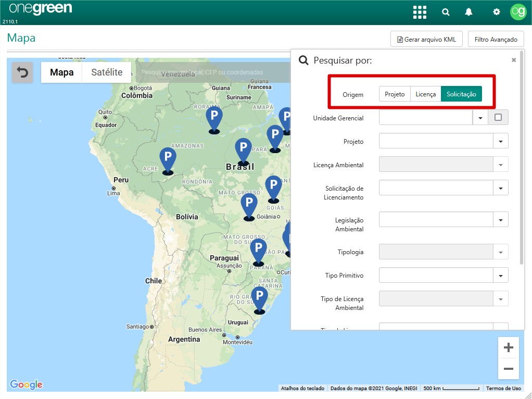Click the 'Argentina' map label
The width and height of the screenshot is (532, 399).
[184, 339]
